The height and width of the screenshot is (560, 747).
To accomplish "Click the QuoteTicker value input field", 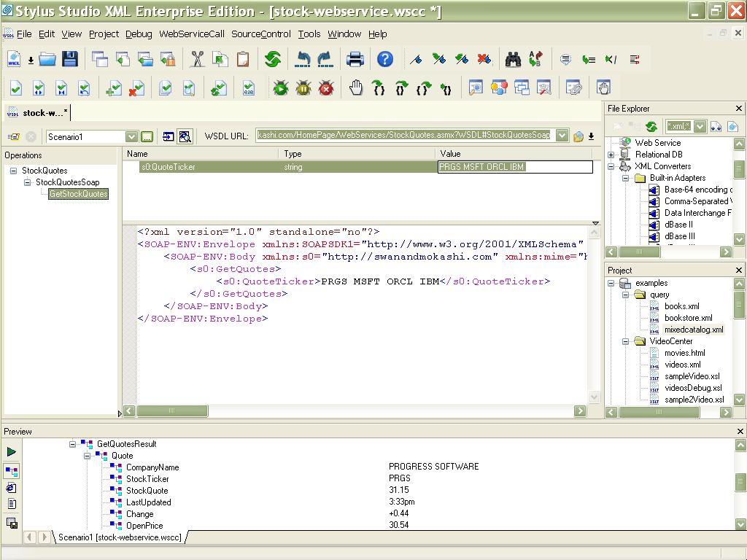I will (x=515, y=167).
